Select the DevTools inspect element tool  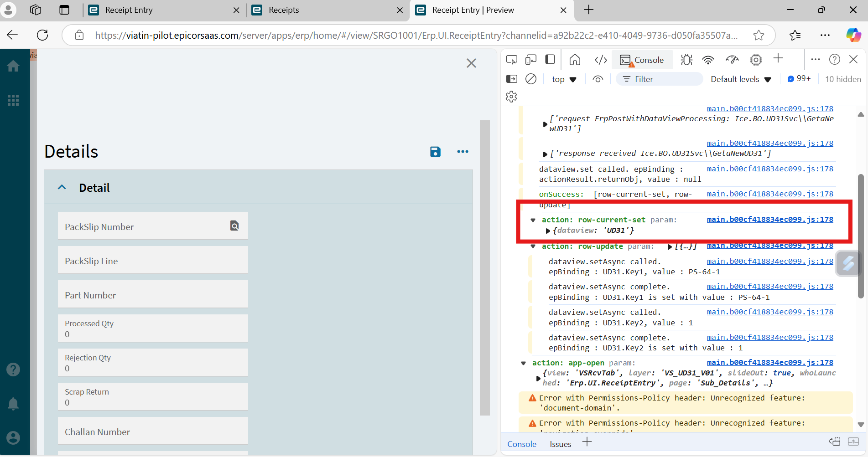pyautogui.click(x=512, y=60)
